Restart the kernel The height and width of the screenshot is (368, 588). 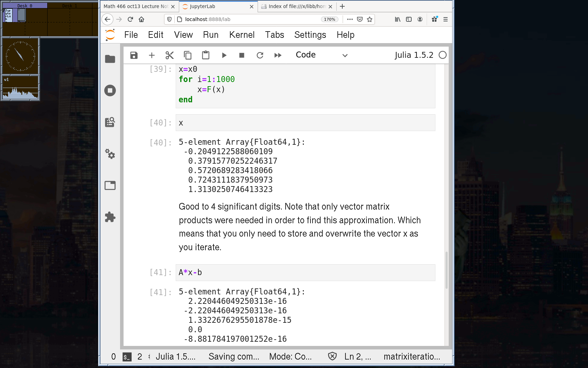[x=260, y=55]
